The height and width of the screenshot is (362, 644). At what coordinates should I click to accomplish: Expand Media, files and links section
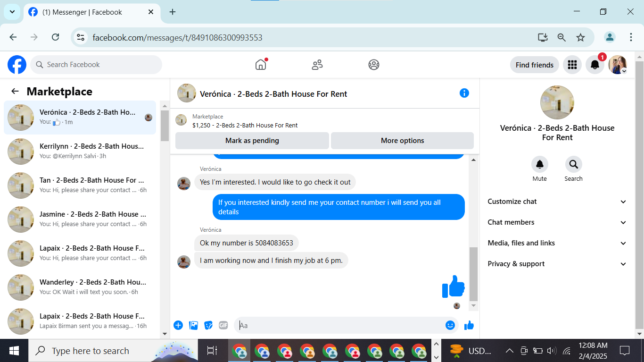point(557,243)
